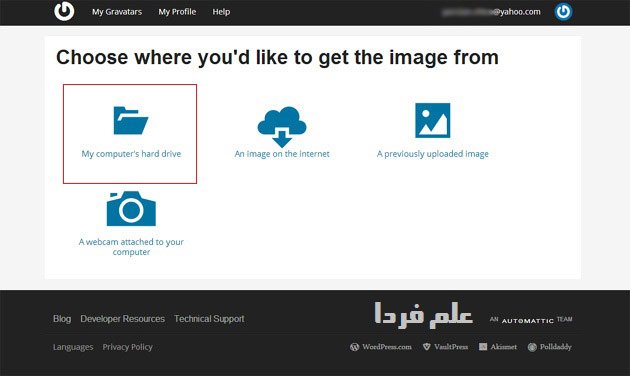Open the Help menu item
The width and height of the screenshot is (630, 376).
(221, 12)
